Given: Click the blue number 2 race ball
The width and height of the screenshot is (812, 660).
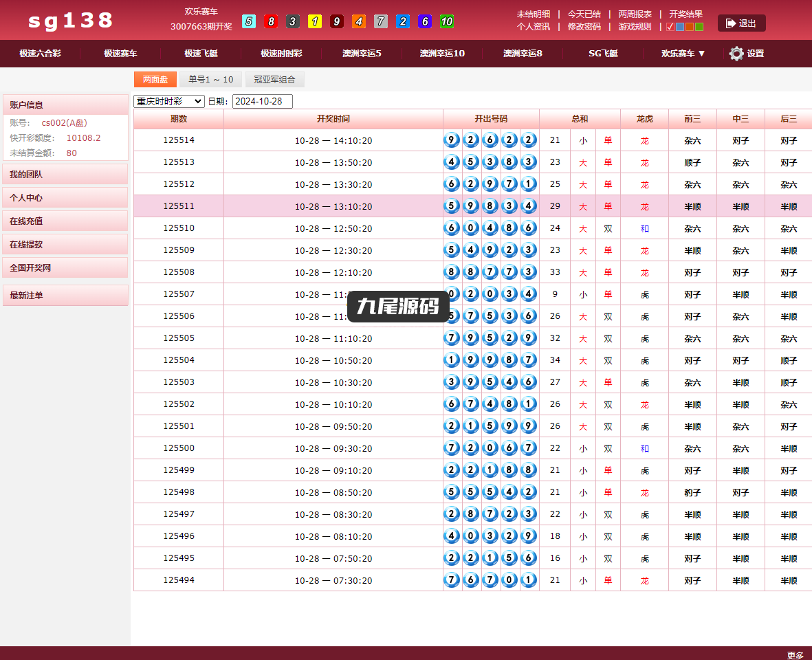Looking at the screenshot, I should point(402,21).
